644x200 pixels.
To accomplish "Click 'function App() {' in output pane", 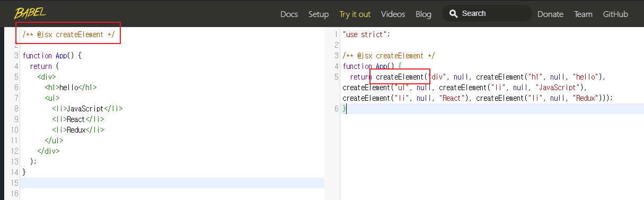I will coord(373,66).
